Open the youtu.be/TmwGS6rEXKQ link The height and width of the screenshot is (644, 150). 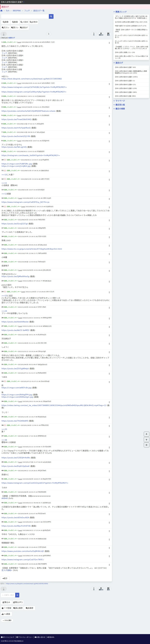pyautogui.click(x=17, y=120)
